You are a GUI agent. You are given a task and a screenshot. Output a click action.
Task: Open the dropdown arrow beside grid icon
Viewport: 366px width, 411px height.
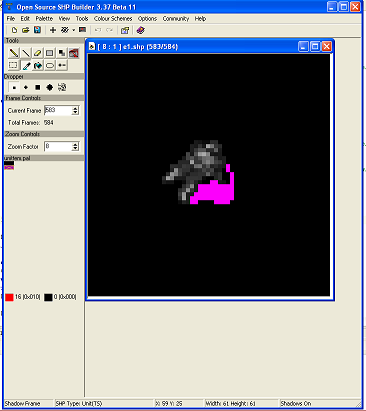point(74,30)
